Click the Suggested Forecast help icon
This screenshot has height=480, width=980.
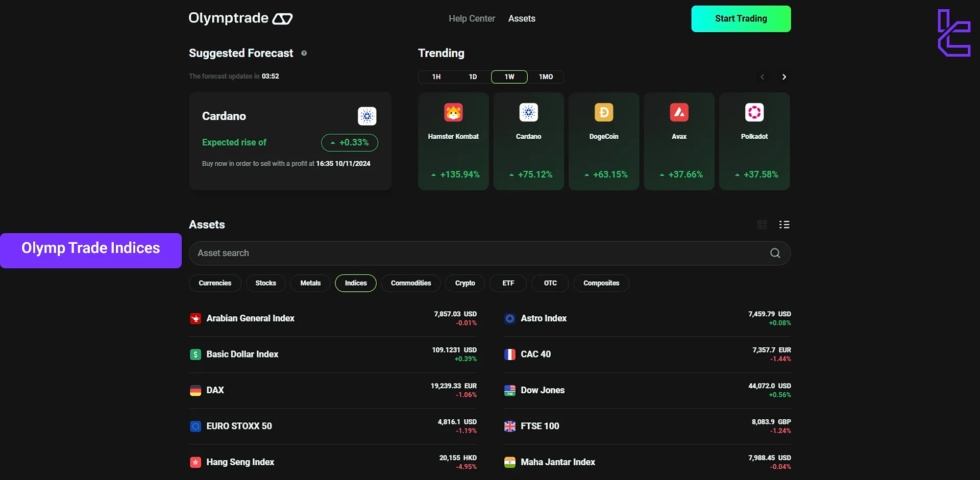[304, 53]
